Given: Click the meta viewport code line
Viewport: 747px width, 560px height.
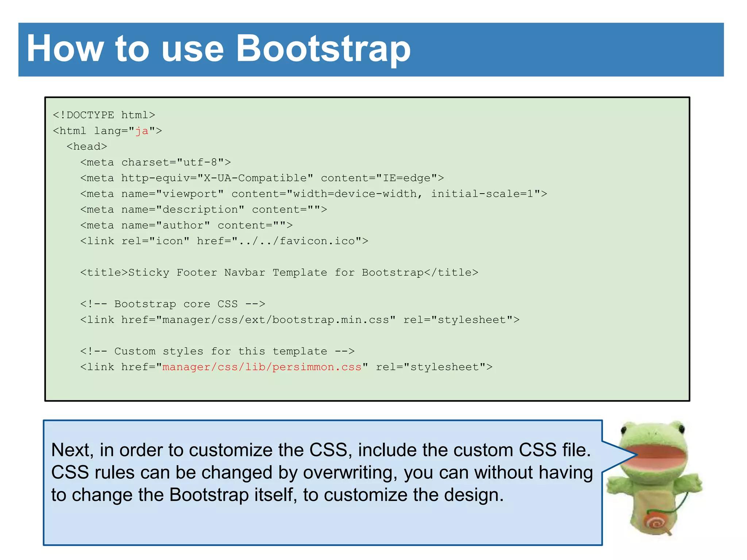Looking at the screenshot, I should pyautogui.click(x=314, y=194).
